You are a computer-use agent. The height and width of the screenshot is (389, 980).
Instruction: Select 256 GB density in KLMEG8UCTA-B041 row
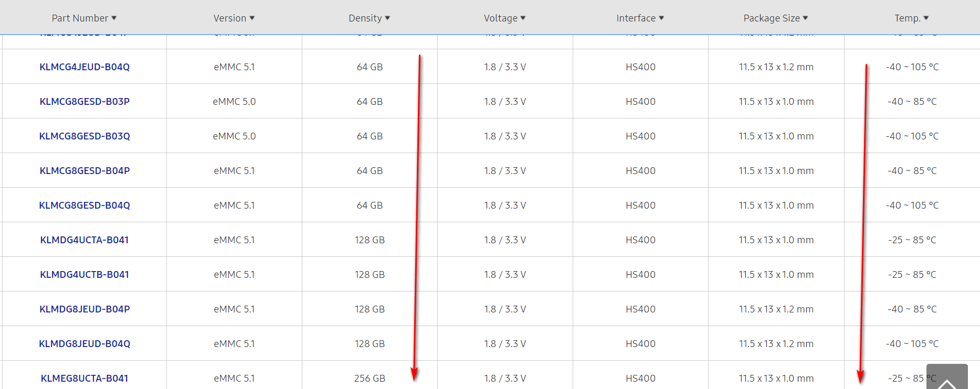click(x=370, y=379)
